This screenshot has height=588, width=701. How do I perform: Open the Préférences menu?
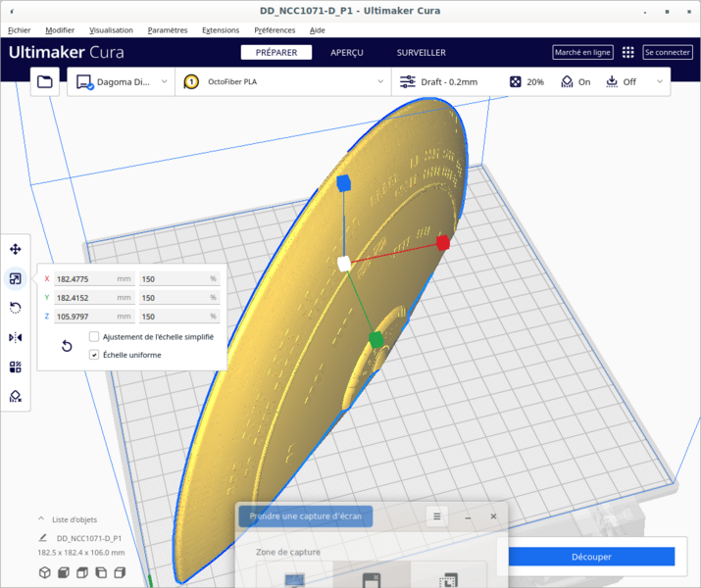(275, 30)
